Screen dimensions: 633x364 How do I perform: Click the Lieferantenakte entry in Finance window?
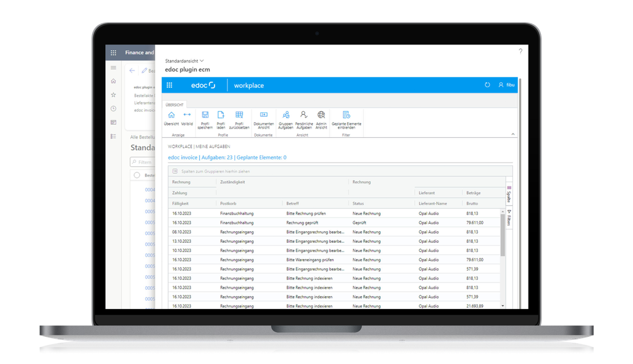[145, 103]
